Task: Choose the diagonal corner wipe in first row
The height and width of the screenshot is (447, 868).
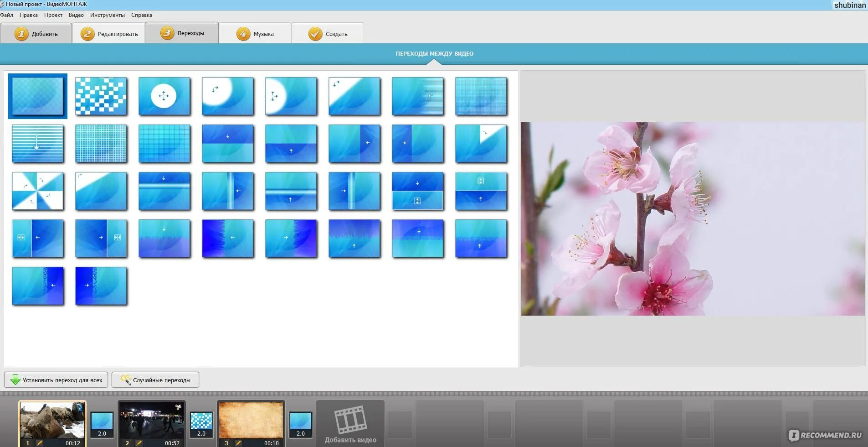Action: [354, 96]
